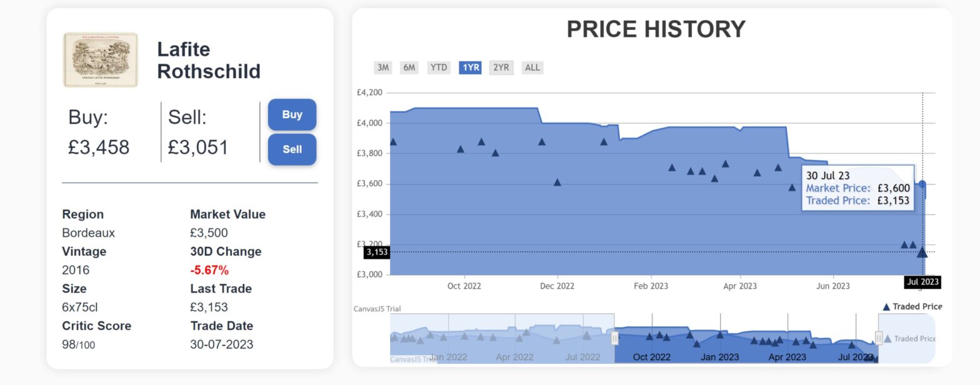Click the Sell price £3,051
Image resolution: width=980 pixels, height=385 pixels.
pyautogui.click(x=198, y=147)
